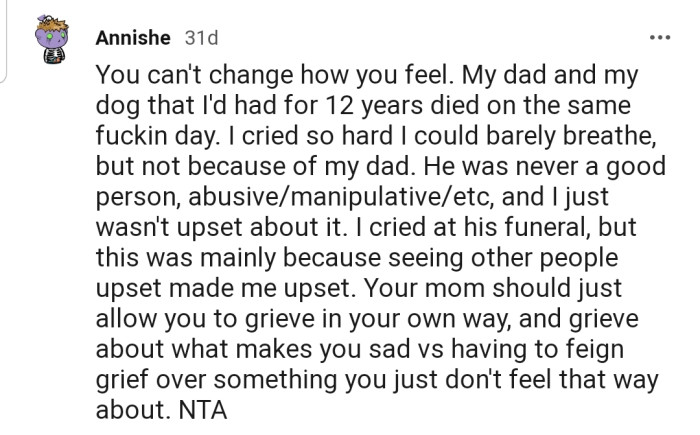Click the curved thread line at left edge
Viewport: 700px width, 435px height.
[4, 41]
